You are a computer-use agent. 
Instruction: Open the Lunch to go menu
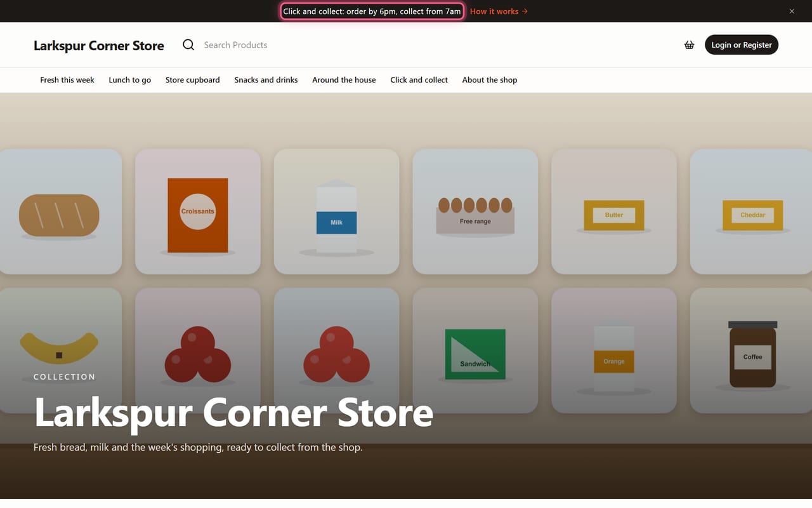(130, 80)
